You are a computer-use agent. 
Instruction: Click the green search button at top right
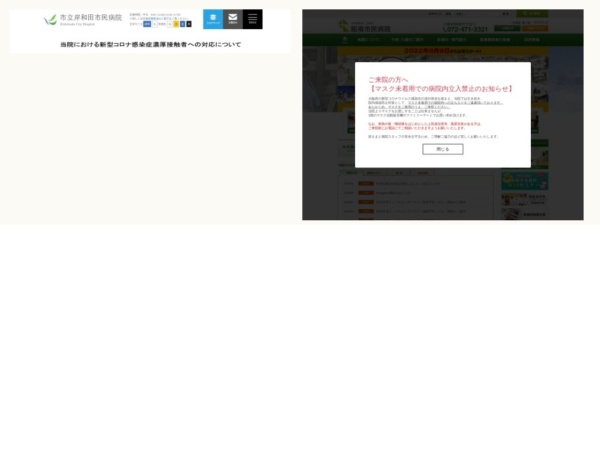pos(532,13)
